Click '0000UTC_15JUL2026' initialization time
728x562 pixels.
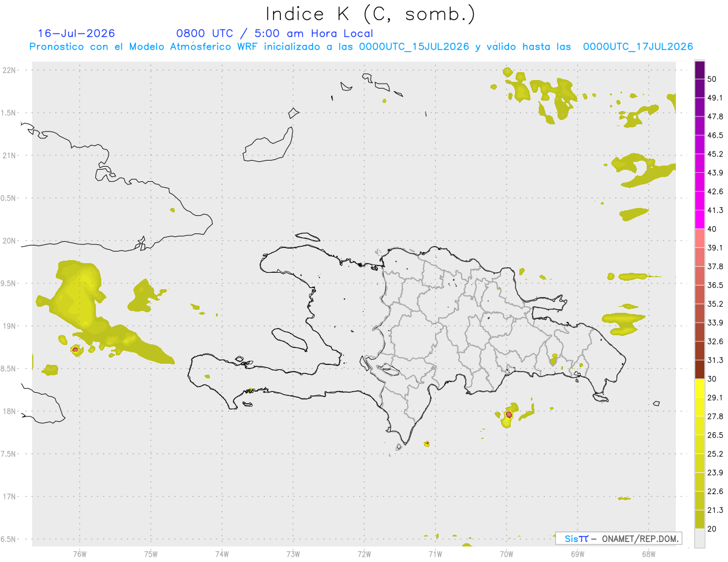click(x=414, y=47)
